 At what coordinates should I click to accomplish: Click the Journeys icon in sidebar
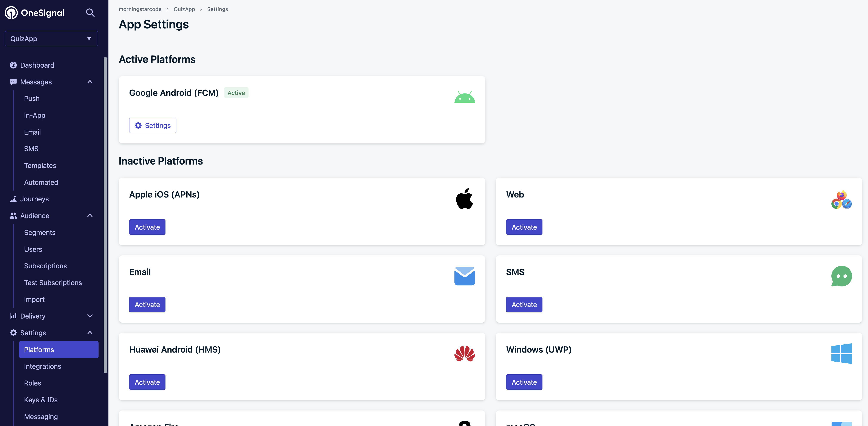[x=13, y=199]
